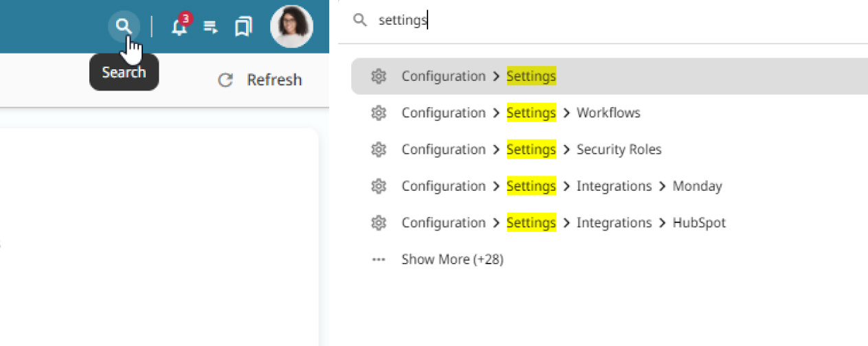Click inside the settings search field

[550, 21]
